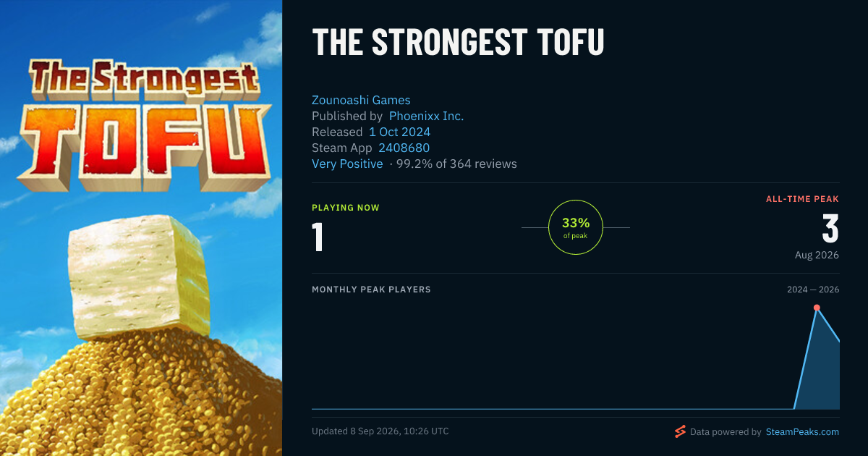868x456 pixels.
Task: Click The Strongest Tofu title heading
Action: pyautogui.click(x=458, y=43)
